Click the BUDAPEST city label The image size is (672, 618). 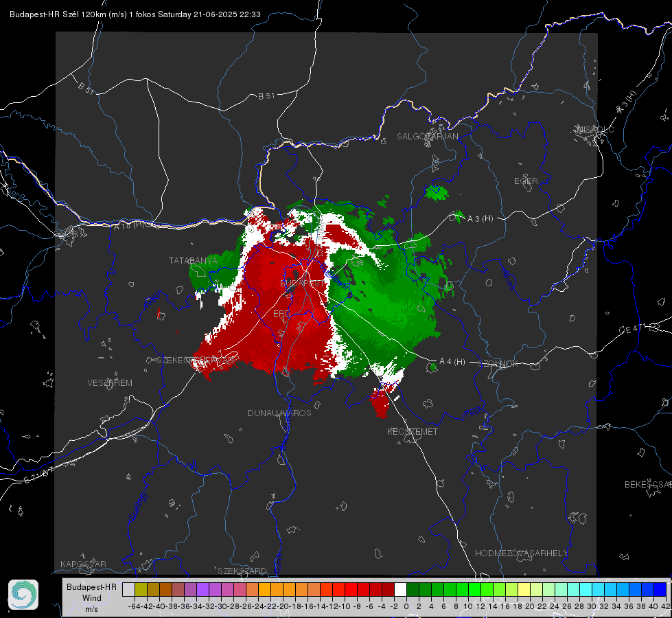[x=303, y=284]
